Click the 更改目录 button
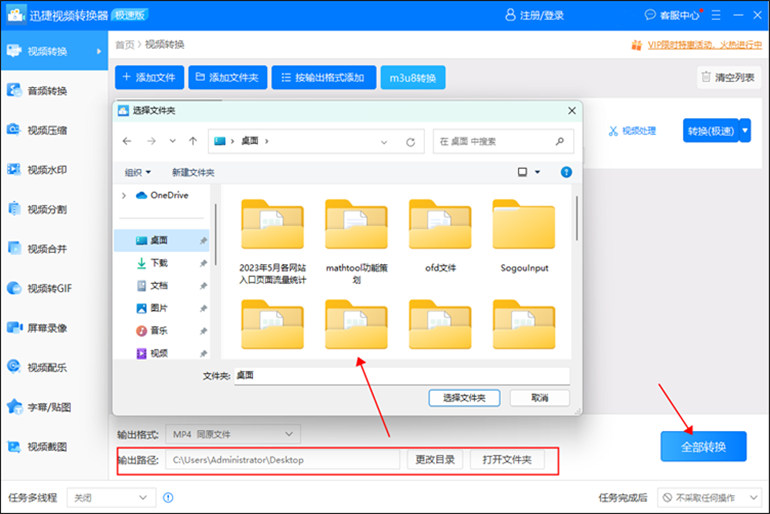This screenshot has width=770, height=514. click(435, 460)
